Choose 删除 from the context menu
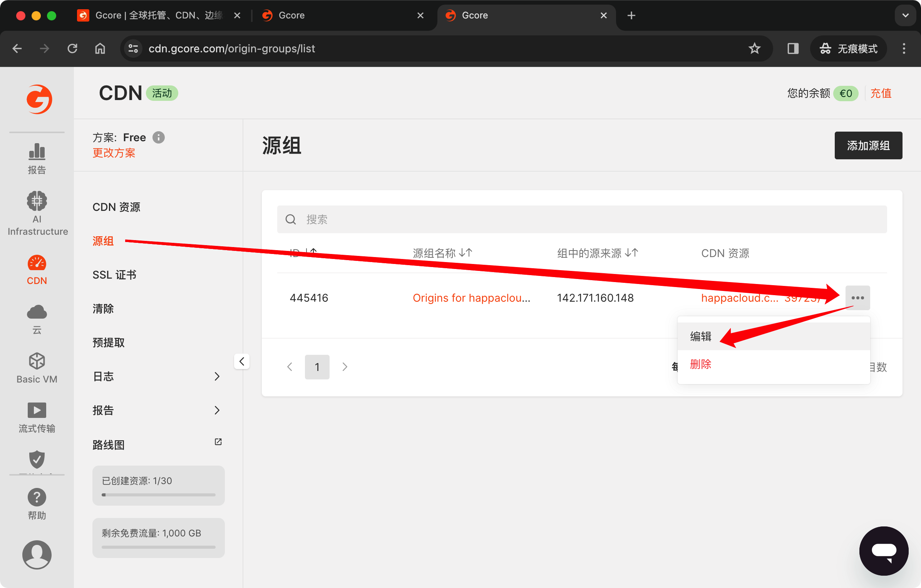This screenshot has height=588, width=921. click(x=774, y=364)
